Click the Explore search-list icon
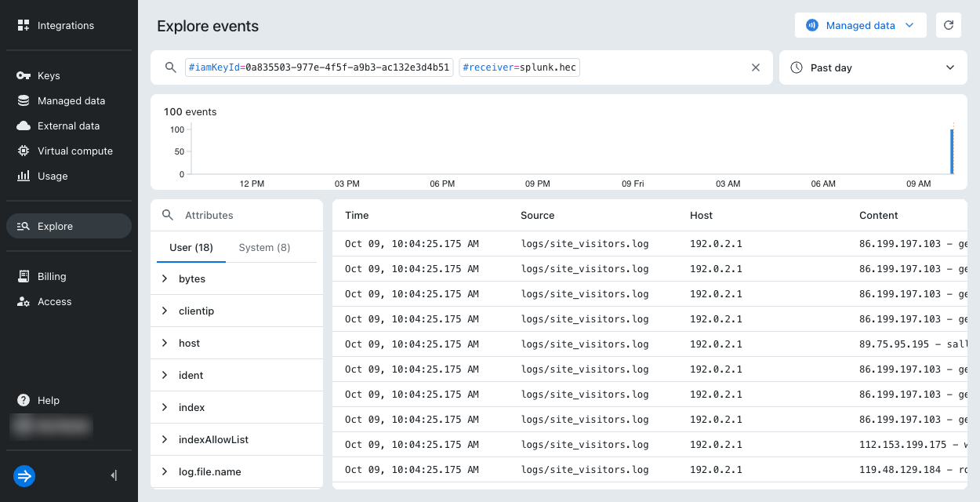The height and width of the screenshot is (502, 980). point(24,226)
